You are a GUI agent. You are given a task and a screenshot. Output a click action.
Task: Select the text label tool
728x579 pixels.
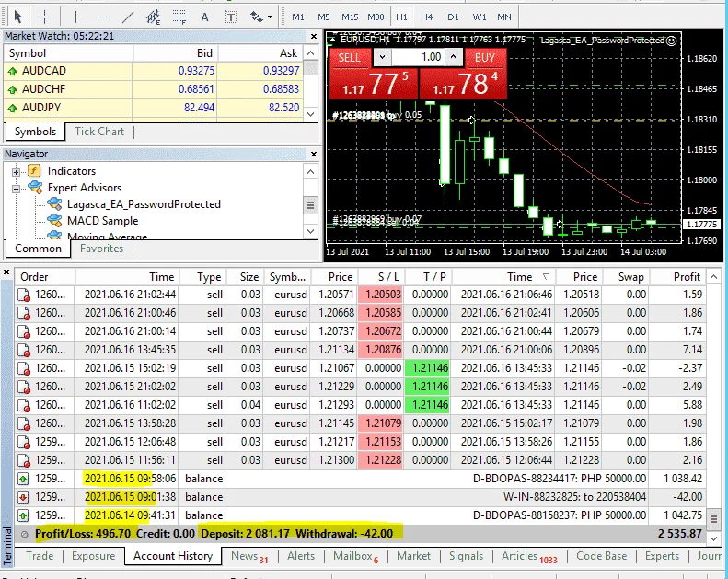click(x=231, y=17)
